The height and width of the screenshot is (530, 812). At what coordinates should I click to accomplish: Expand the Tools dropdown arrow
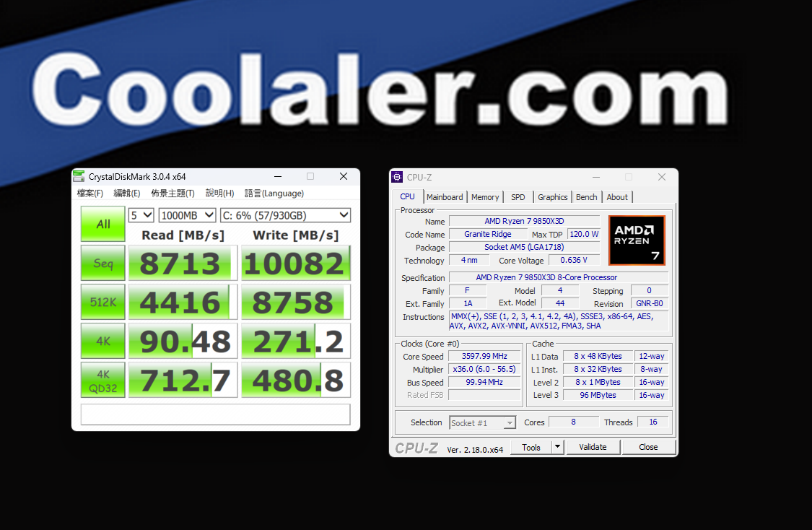558,447
